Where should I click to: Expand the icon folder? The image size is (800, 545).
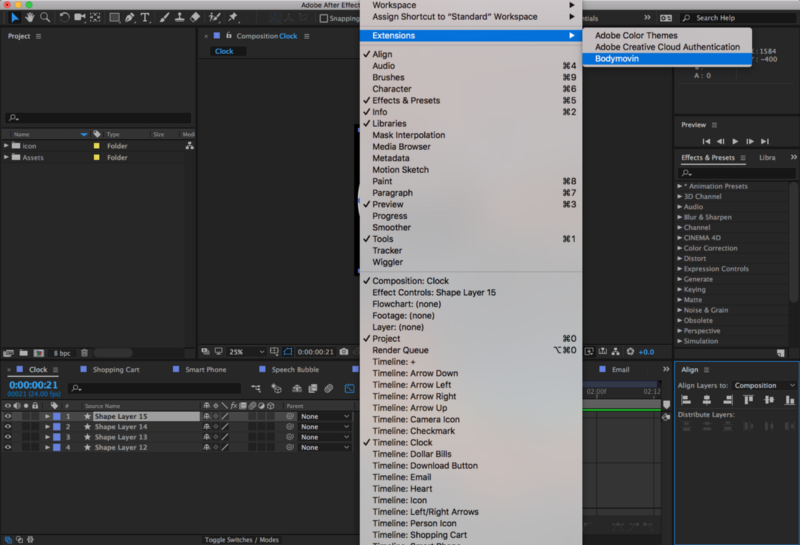6,146
